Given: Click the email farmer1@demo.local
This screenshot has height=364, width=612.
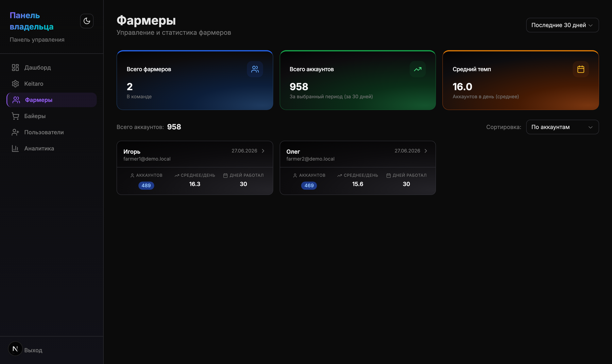Looking at the screenshot, I should (147, 159).
